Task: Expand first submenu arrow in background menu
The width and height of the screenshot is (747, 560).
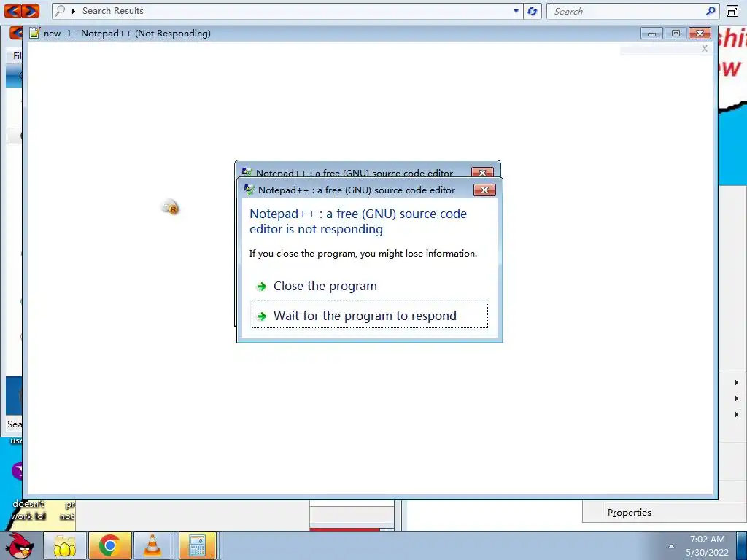Action: coord(737,382)
